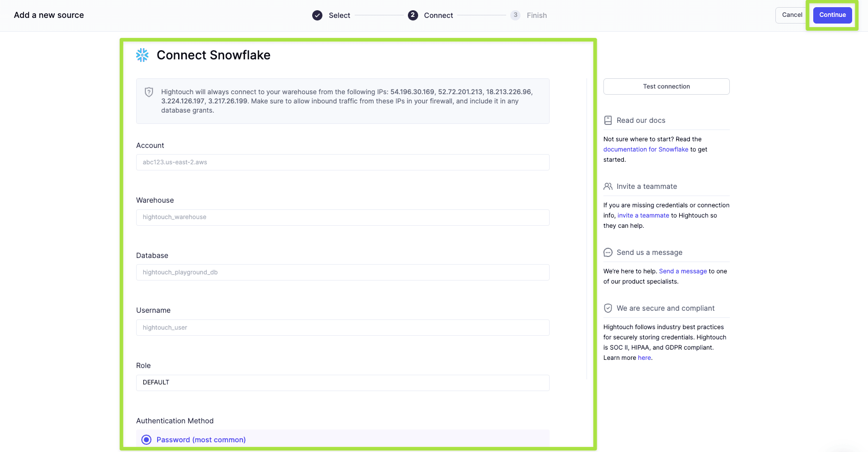The height and width of the screenshot is (452, 868).
Task: Click the Select step checkmark icon
Action: (317, 15)
